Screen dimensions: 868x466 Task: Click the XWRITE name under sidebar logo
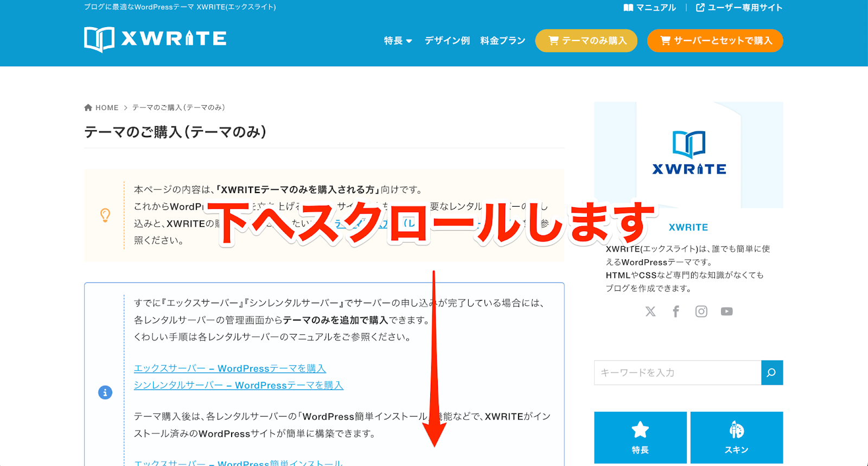pos(688,227)
